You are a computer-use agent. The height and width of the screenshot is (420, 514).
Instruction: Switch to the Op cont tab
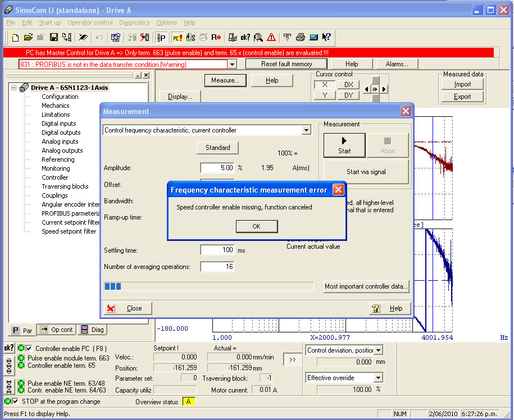(57, 330)
